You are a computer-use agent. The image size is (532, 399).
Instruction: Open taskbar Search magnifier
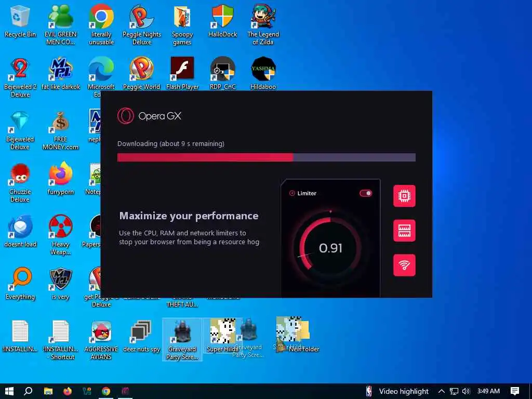(x=28, y=391)
